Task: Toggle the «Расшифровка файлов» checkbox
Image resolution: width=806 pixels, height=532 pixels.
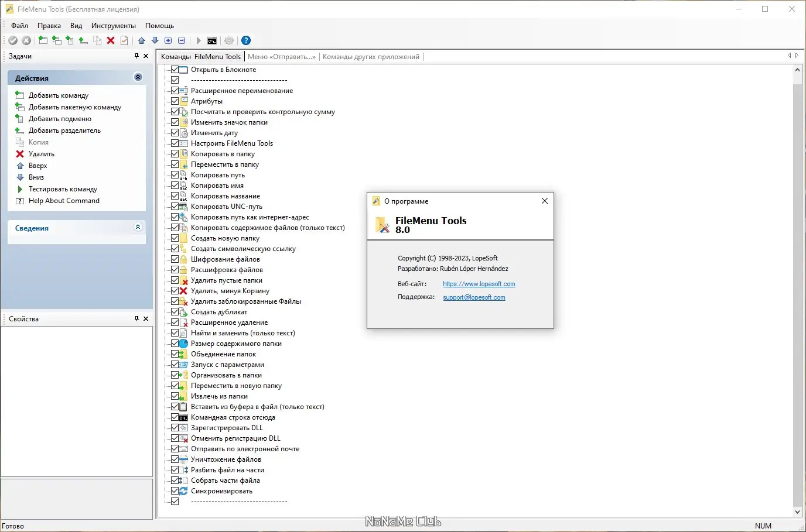Action: point(175,270)
